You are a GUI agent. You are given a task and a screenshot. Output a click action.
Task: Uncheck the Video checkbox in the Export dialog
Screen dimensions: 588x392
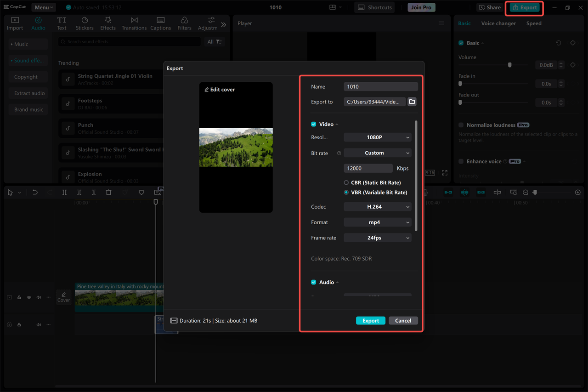pos(313,124)
